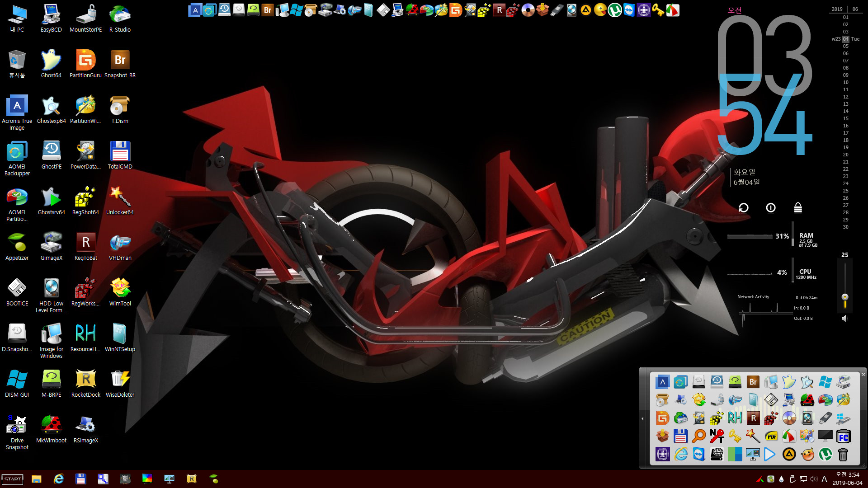Open TotalCMD desktop shortcut
Screen dimensions: 868x488
click(x=120, y=155)
